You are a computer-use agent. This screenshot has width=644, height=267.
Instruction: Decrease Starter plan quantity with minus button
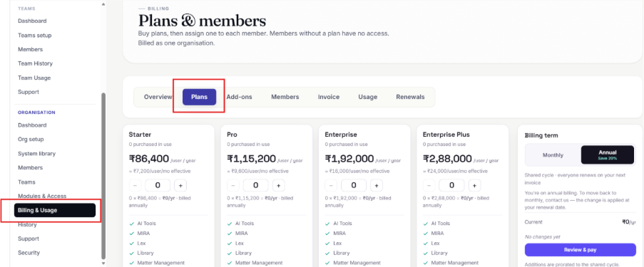(135, 185)
